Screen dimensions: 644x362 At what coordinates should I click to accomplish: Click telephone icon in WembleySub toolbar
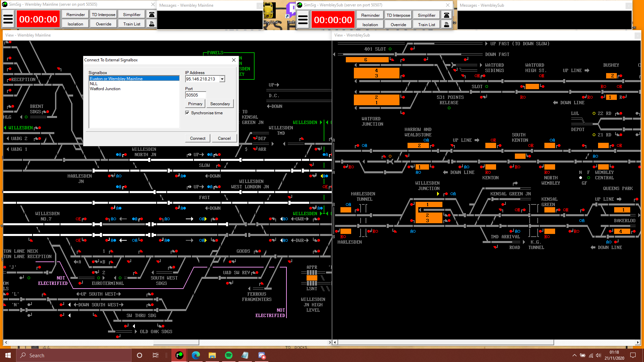(446, 15)
